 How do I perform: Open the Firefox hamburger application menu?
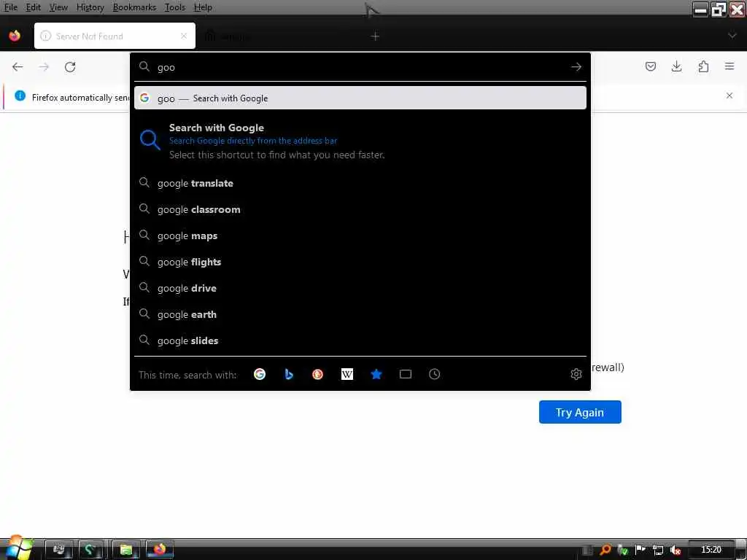(x=729, y=66)
